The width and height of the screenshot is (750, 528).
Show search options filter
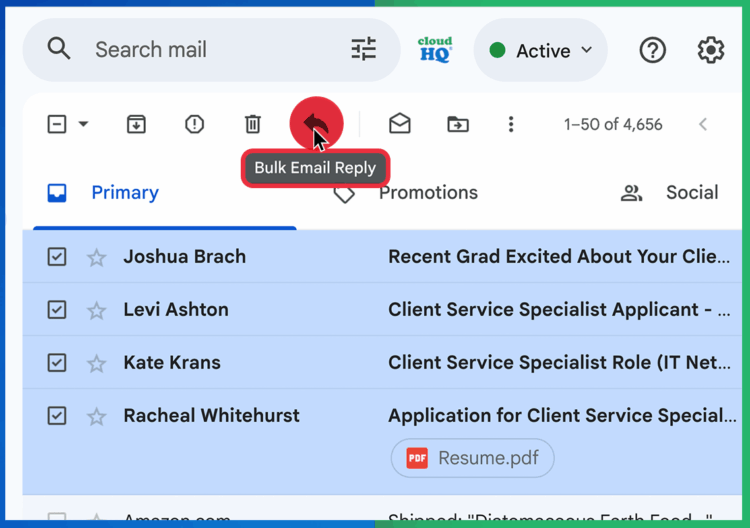click(364, 49)
